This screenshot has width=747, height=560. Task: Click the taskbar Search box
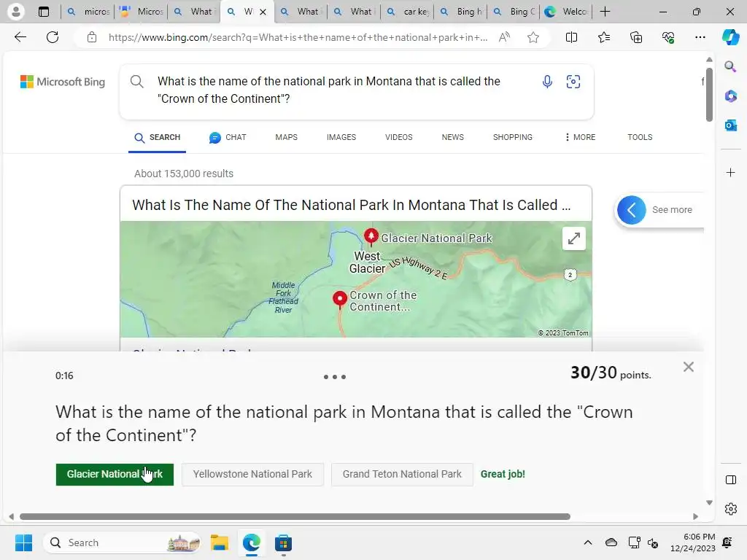[x=122, y=542]
